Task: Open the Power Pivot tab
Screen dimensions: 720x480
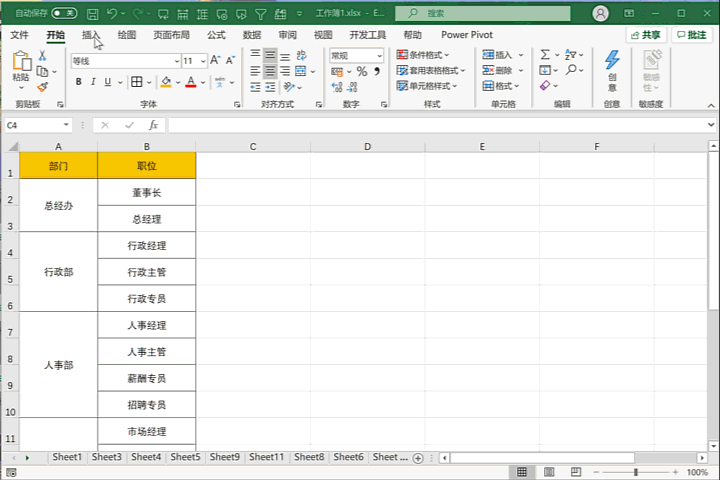Action: pyautogui.click(x=467, y=35)
